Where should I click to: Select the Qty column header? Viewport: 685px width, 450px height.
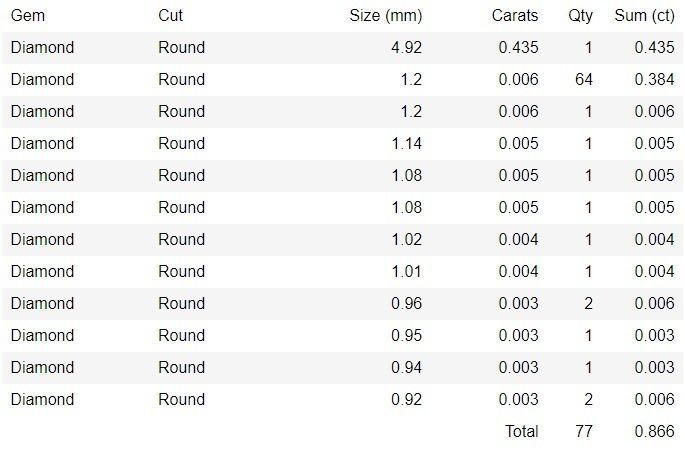pos(580,16)
